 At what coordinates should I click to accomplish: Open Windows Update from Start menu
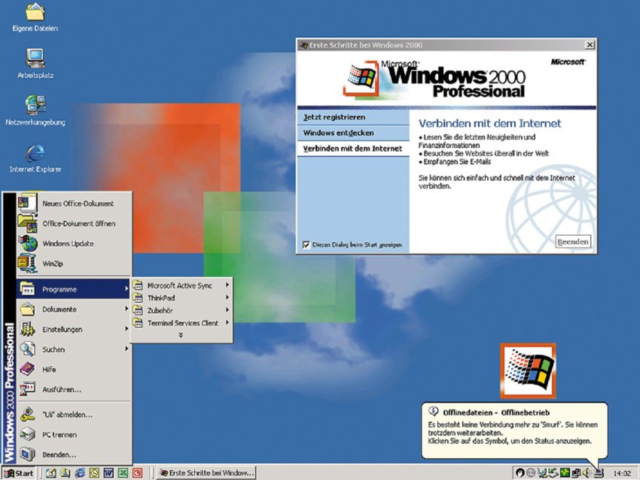[x=74, y=243]
